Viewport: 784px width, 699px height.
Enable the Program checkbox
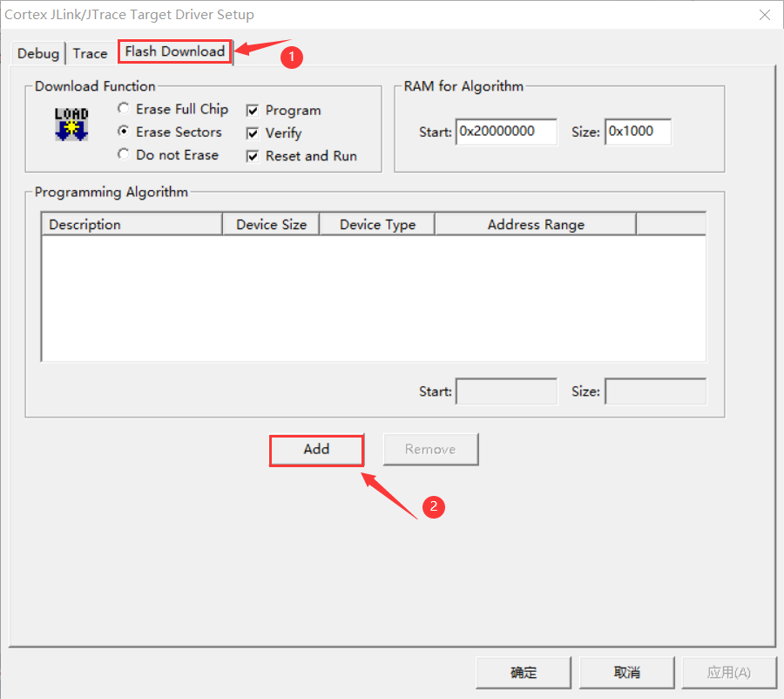click(x=252, y=111)
